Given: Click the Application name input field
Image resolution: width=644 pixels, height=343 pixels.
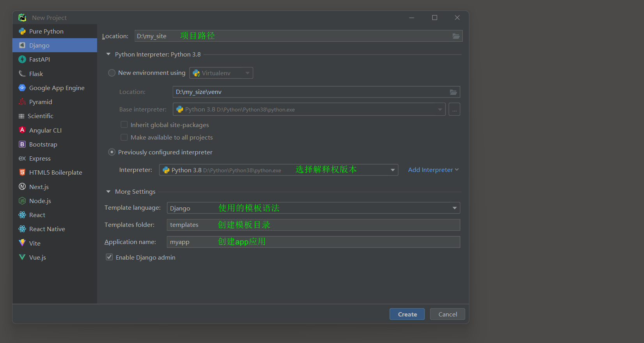Looking at the screenshot, I should pos(313,242).
